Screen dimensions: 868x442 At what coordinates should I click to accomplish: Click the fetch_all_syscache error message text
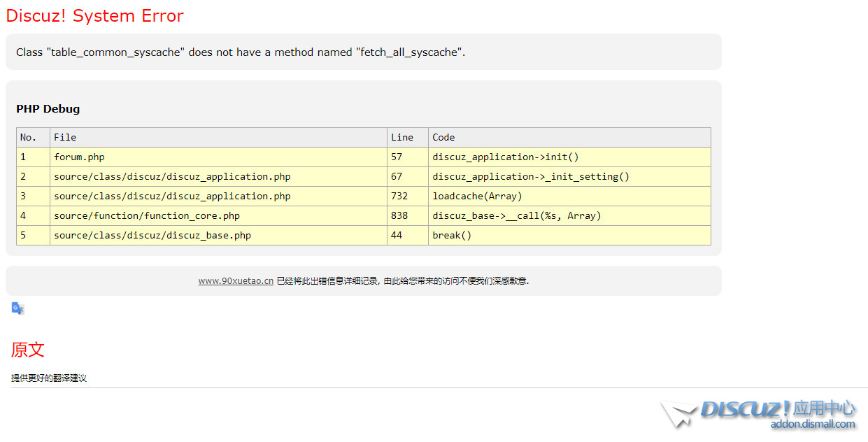(x=241, y=52)
